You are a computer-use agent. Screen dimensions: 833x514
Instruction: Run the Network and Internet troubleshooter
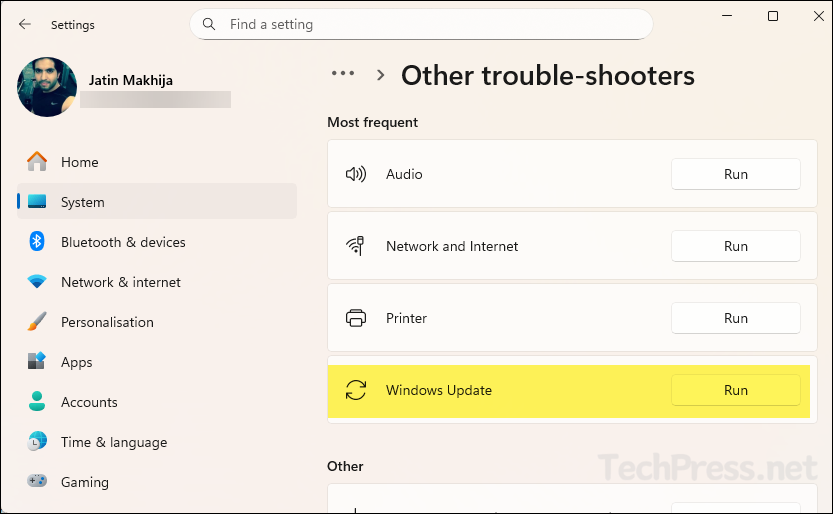point(735,246)
